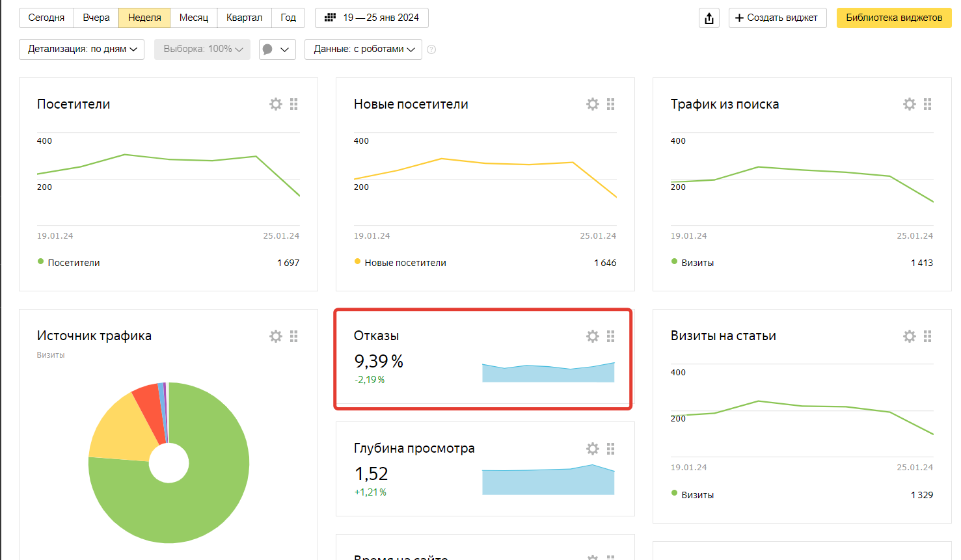Click the help question mark icon
Image resolution: width=961 pixels, height=560 pixels.
pos(431,49)
